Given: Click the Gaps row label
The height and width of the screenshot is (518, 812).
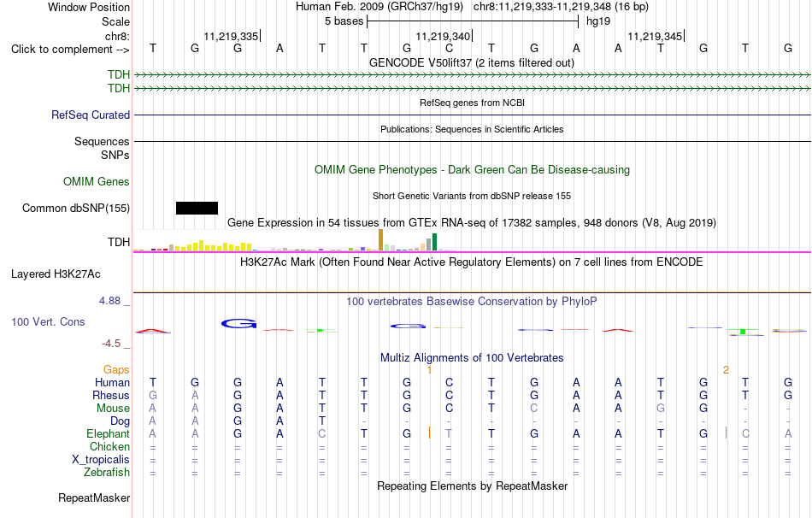Looking at the screenshot, I should click(x=116, y=370).
